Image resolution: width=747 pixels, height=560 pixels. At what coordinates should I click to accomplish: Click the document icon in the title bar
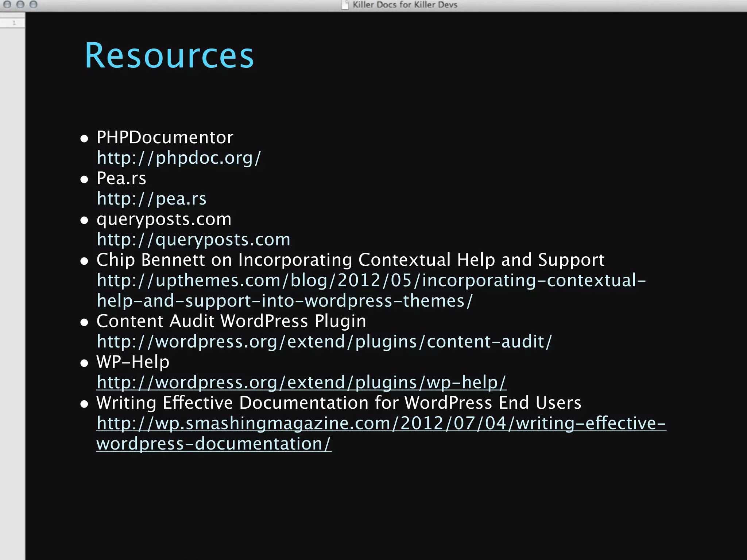pyautogui.click(x=345, y=5)
